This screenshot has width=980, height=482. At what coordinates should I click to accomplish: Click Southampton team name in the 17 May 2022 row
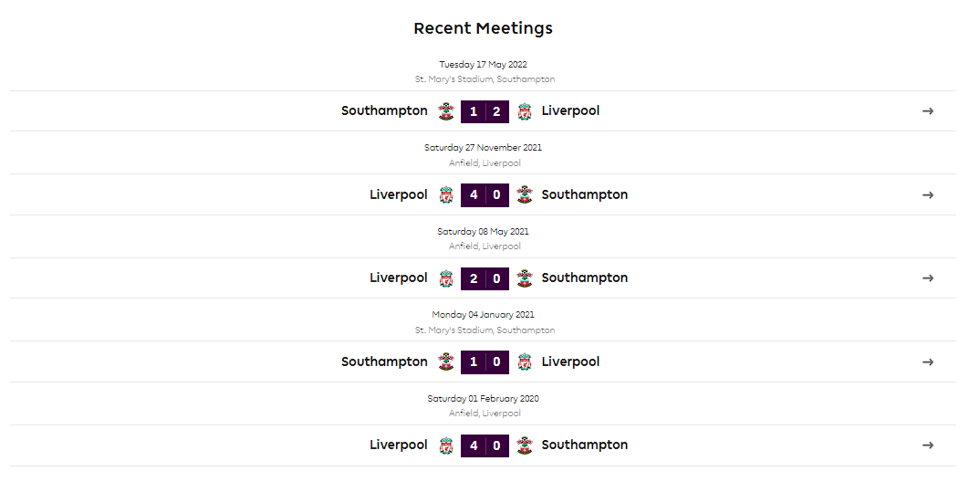(x=384, y=111)
